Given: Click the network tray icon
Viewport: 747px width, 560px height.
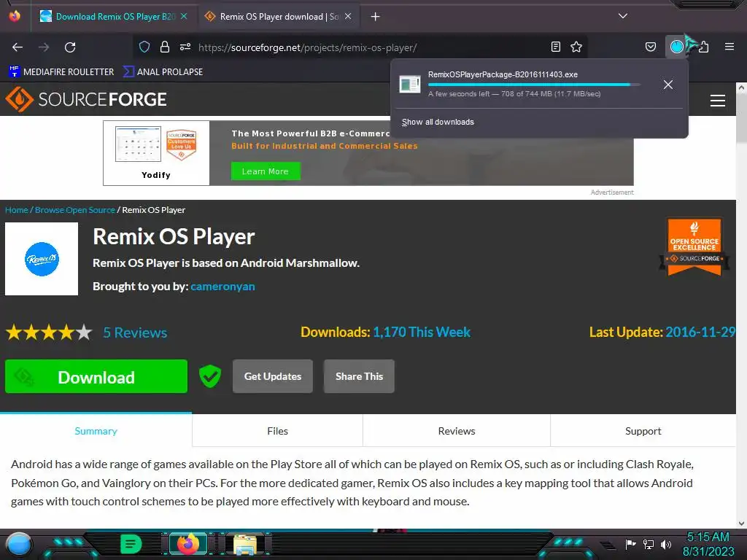Looking at the screenshot, I should 649,544.
